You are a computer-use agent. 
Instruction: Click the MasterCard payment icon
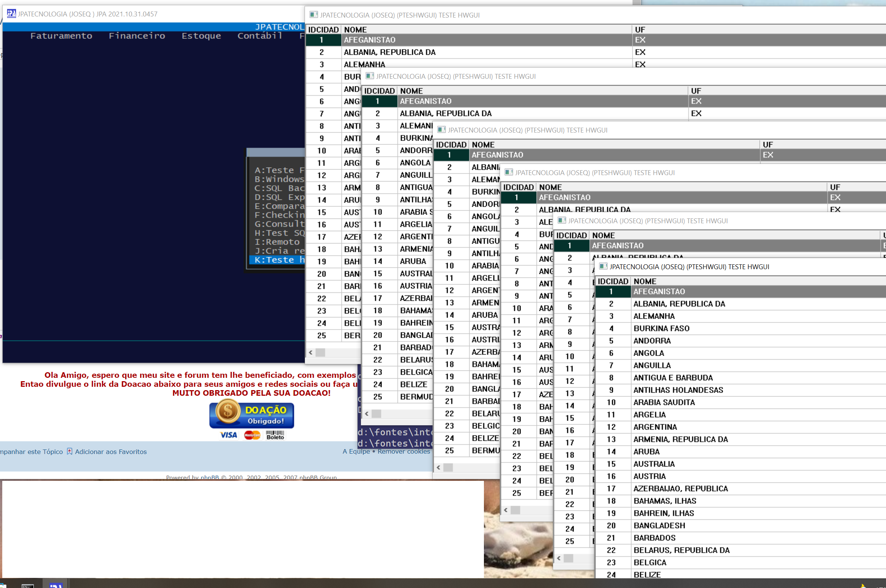click(252, 435)
